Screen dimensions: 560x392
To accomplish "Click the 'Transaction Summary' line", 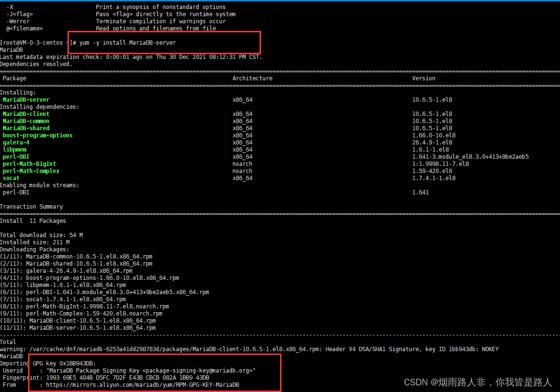I will pos(31,207).
